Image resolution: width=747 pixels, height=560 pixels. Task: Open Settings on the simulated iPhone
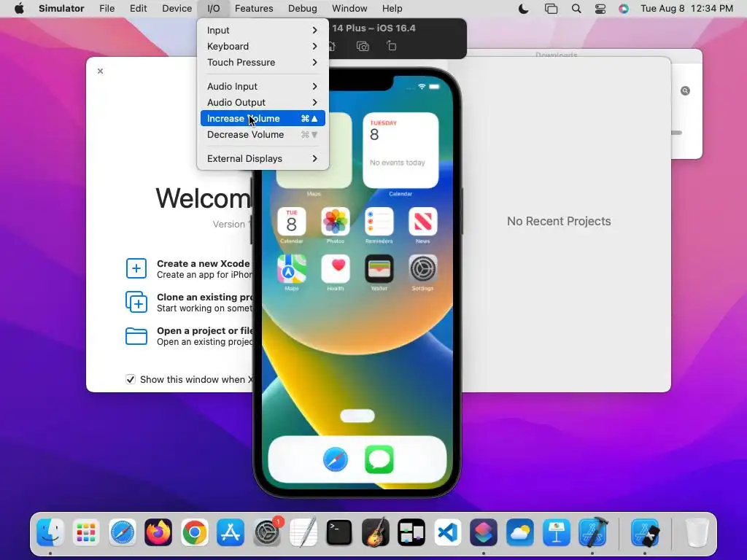[423, 268]
